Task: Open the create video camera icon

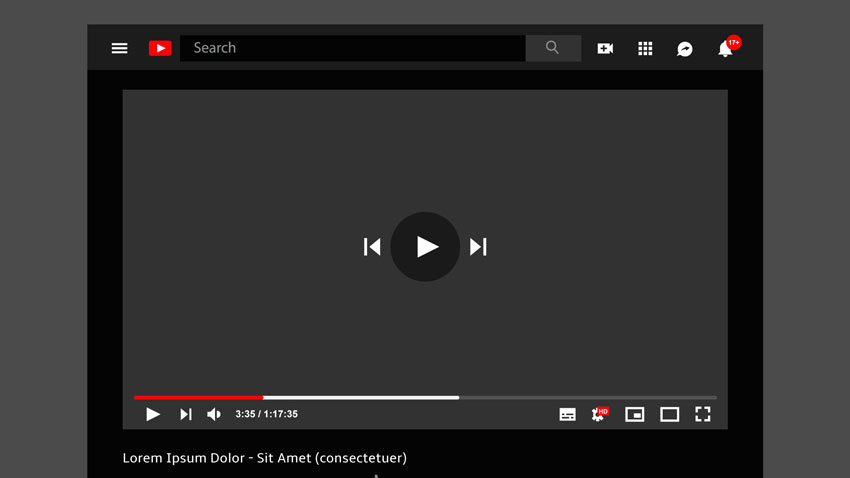Action: [x=605, y=49]
